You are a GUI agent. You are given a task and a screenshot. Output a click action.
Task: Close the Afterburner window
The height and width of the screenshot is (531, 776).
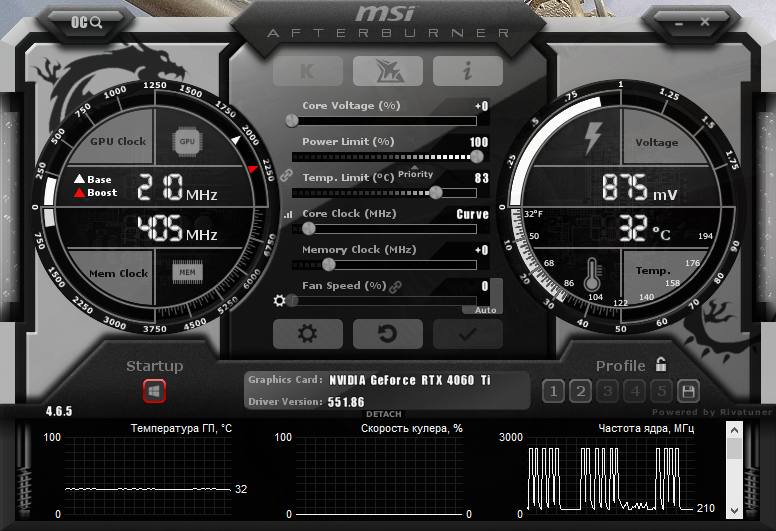pos(705,22)
